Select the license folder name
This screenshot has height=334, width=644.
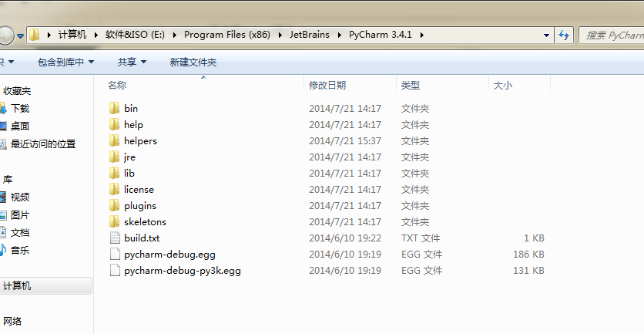139,189
